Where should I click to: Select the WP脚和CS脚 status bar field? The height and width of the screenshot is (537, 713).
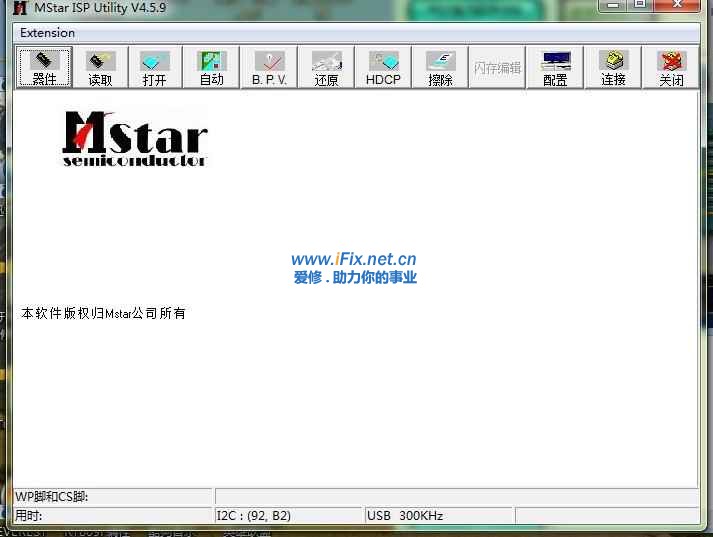coord(113,497)
